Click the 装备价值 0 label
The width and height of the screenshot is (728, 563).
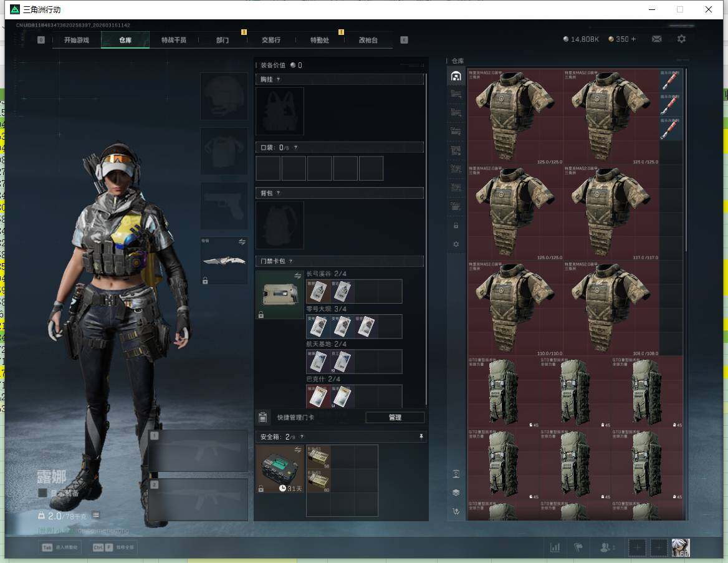click(x=281, y=65)
